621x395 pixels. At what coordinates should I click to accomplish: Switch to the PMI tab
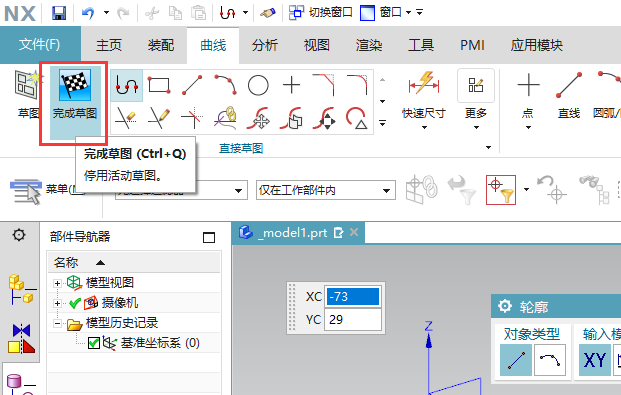click(472, 45)
